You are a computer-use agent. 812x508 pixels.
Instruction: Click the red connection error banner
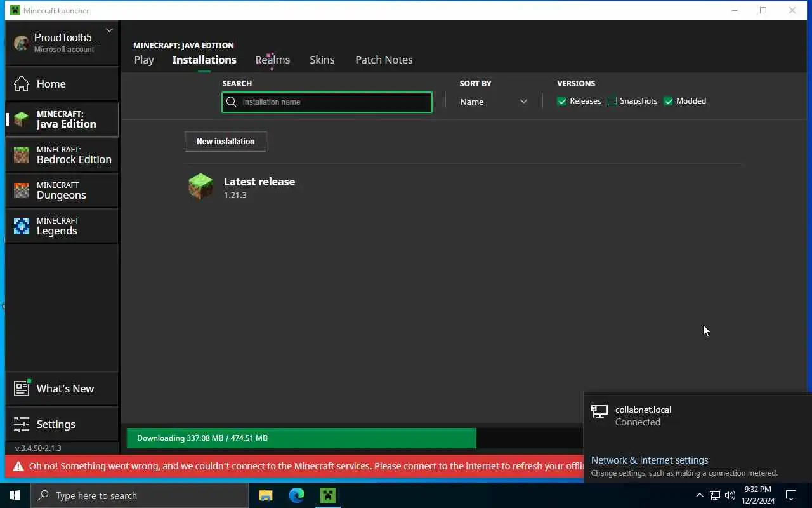[x=294, y=466]
